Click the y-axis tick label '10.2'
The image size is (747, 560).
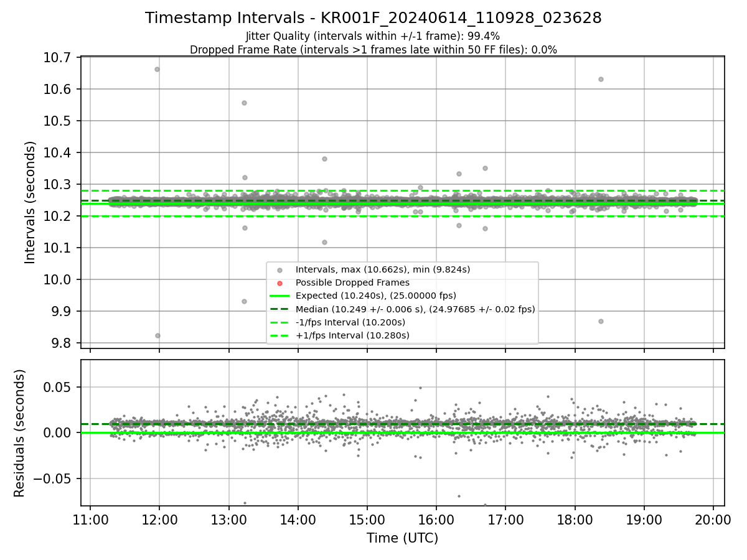pyautogui.click(x=59, y=216)
